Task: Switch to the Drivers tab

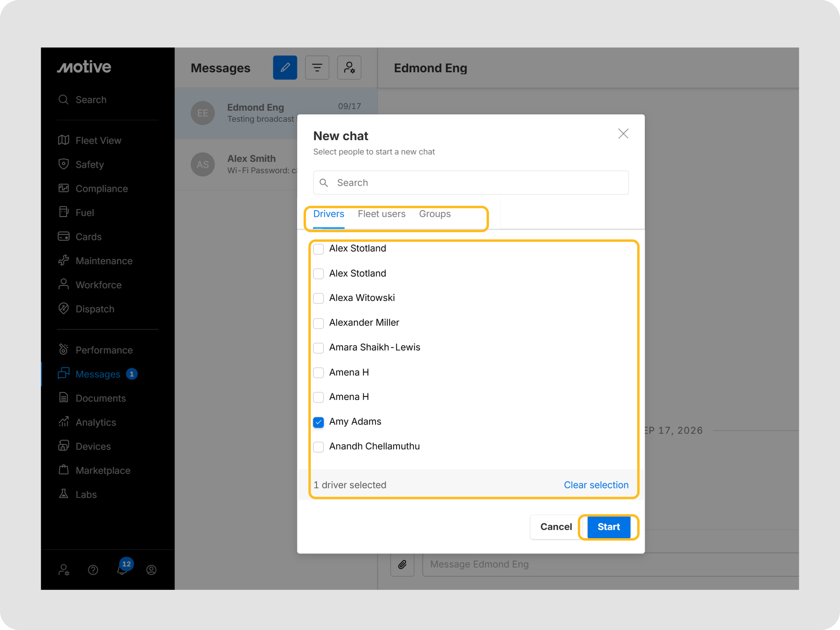Action: pos(329,214)
